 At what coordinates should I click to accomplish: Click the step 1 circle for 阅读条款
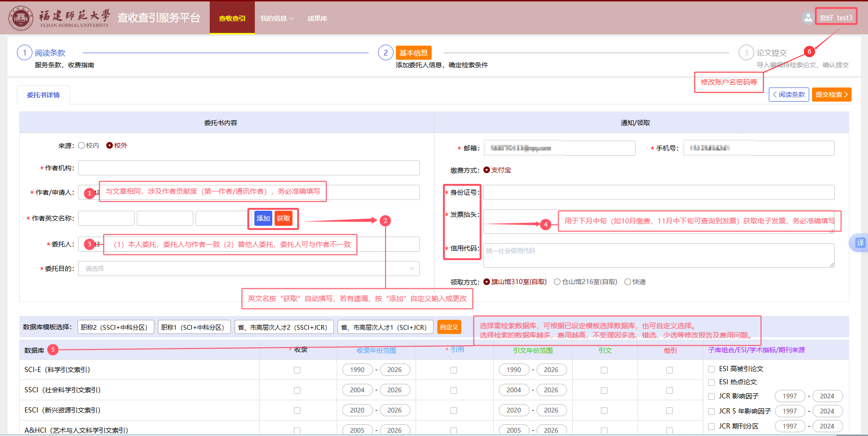click(x=24, y=53)
